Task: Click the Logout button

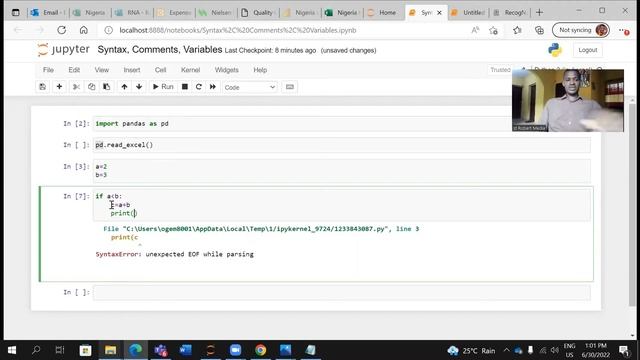Action: click(x=587, y=50)
